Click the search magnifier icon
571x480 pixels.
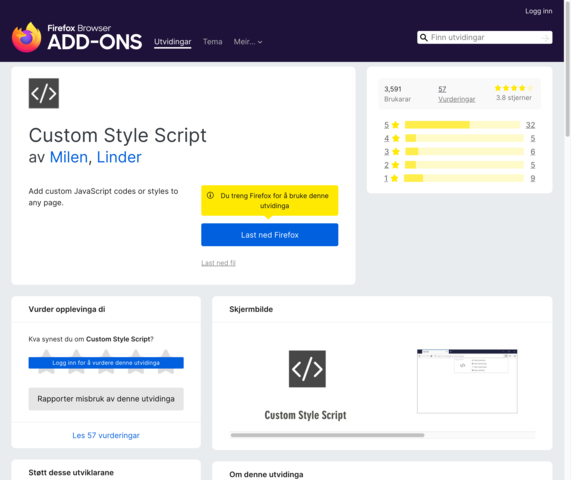424,38
